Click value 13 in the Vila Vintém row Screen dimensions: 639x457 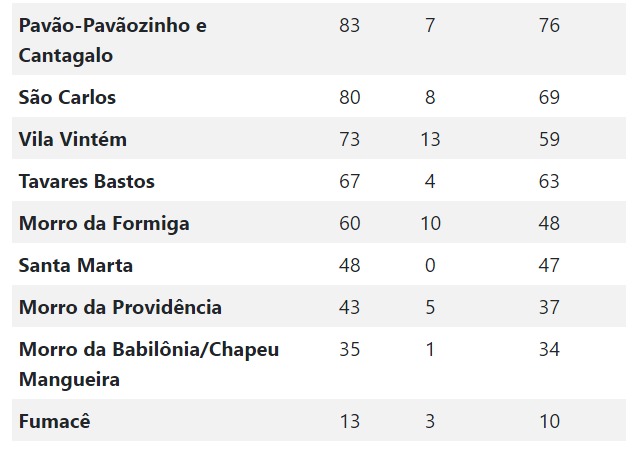click(430, 139)
